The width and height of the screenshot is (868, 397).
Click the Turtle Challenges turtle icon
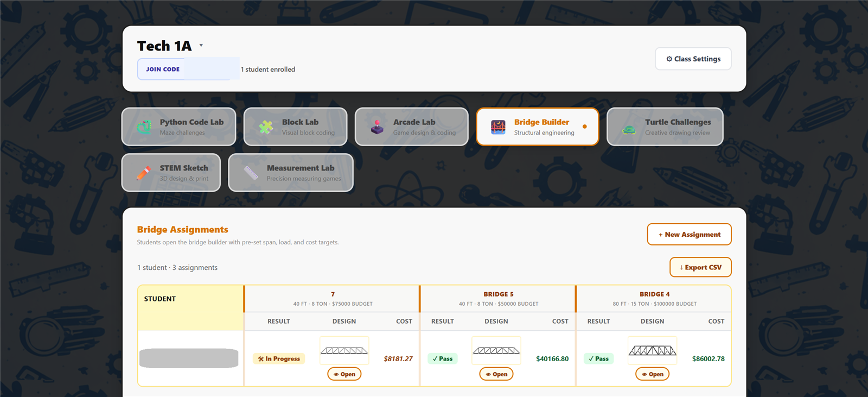(629, 129)
